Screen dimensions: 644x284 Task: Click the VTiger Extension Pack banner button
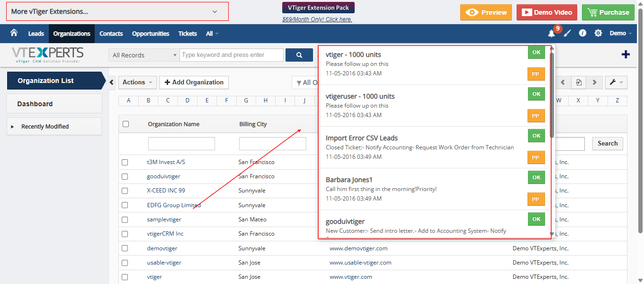(318, 8)
